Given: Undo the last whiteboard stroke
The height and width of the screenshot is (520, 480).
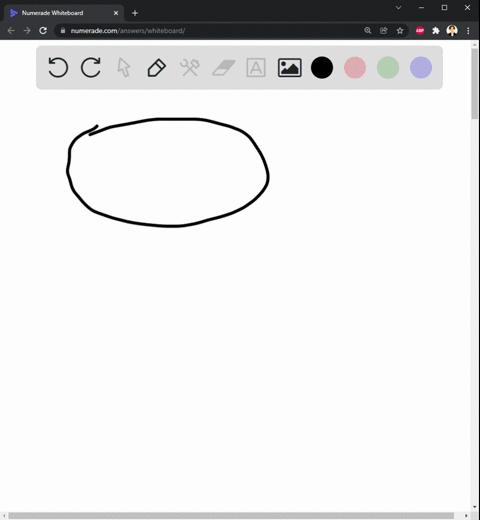Looking at the screenshot, I should click(x=58, y=68).
